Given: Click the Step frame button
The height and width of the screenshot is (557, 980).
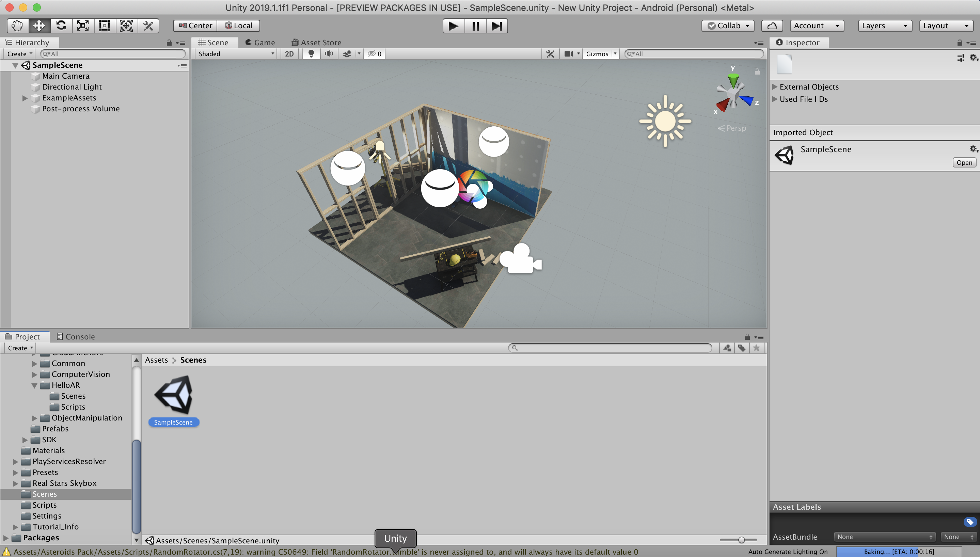Looking at the screenshot, I should tap(496, 26).
